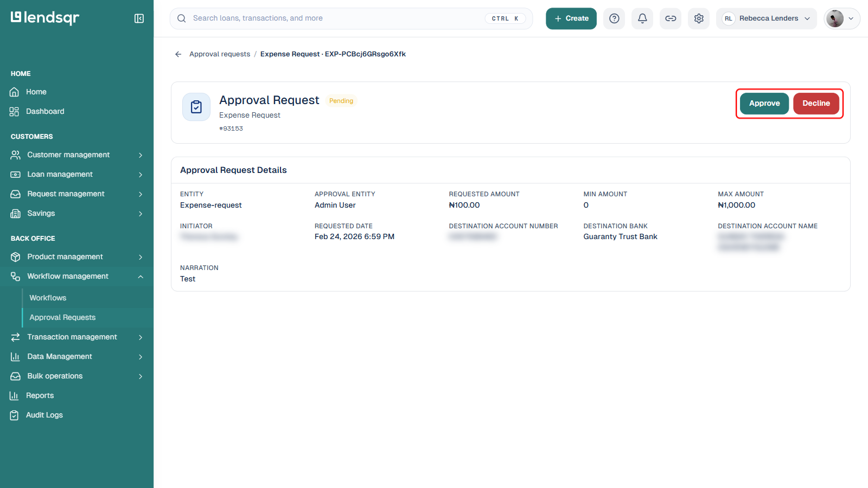
Task: Open the help question mark icon
Action: (614, 18)
